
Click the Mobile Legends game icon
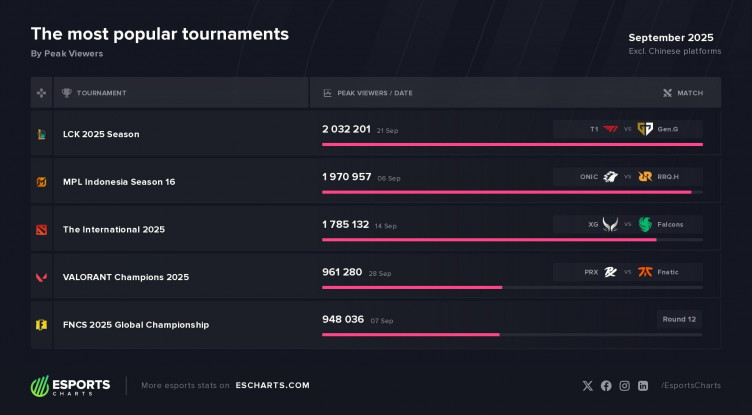pyautogui.click(x=41, y=181)
